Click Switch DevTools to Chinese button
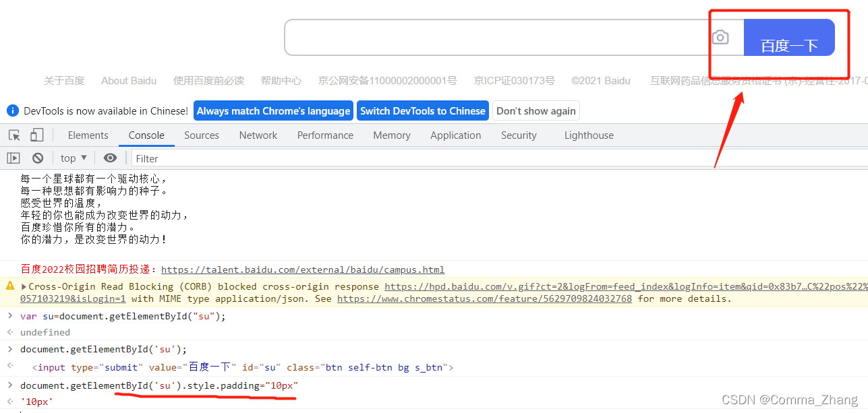Viewport: 868px width, 413px height. (x=423, y=110)
